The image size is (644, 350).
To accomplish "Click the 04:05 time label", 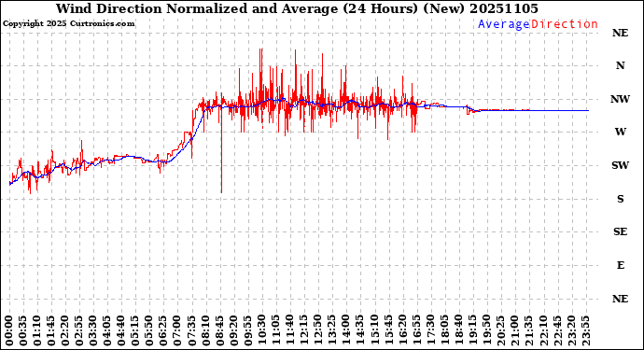I will pos(107,331).
